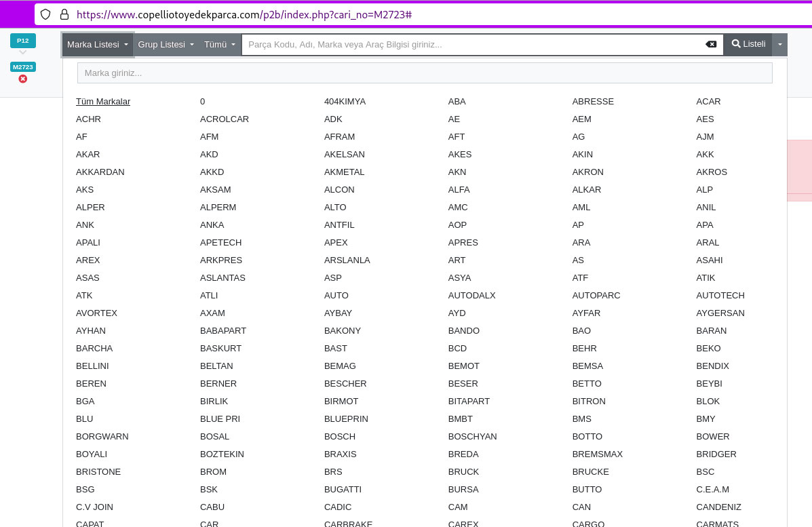The width and height of the screenshot is (812, 527).
Task: Choose BUGATTI from the brands
Action: (343, 489)
